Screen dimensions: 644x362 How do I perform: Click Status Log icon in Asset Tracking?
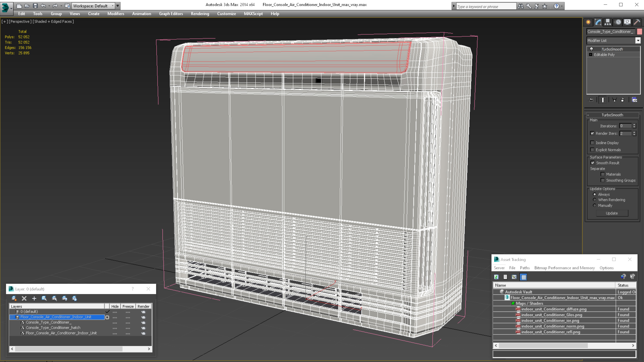click(505, 277)
